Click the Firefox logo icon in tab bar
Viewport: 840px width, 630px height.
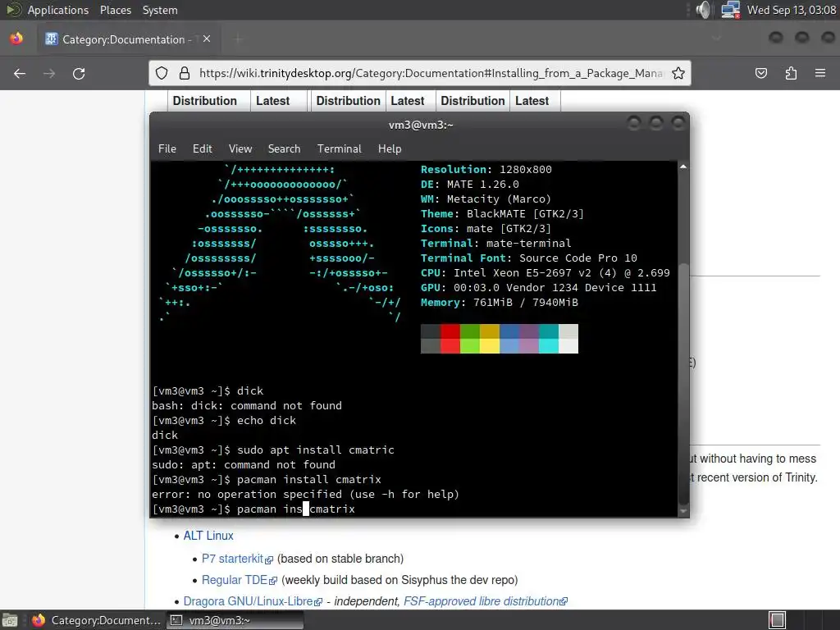(16, 39)
